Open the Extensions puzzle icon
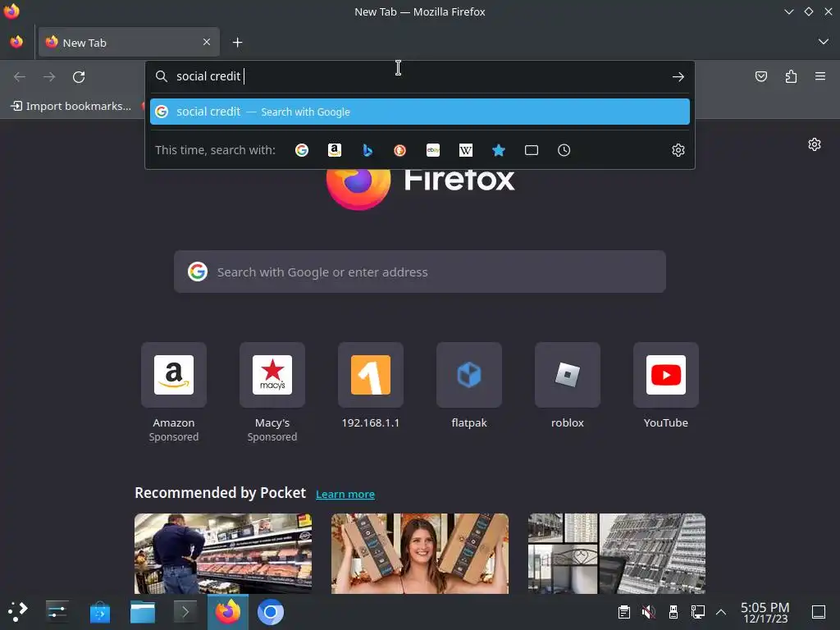The image size is (840, 630). (791, 76)
